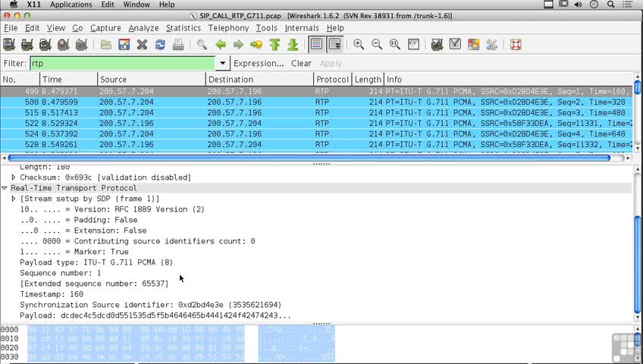Screen dimensions: 643x364
Task: Click the Expression... filter button
Action: pos(259,63)
